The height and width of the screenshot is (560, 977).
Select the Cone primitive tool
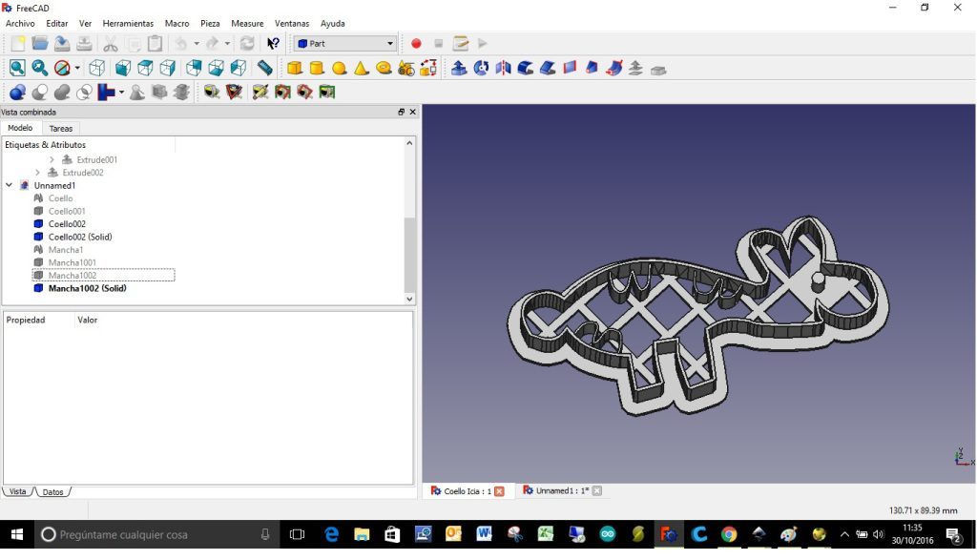(361, 67)
